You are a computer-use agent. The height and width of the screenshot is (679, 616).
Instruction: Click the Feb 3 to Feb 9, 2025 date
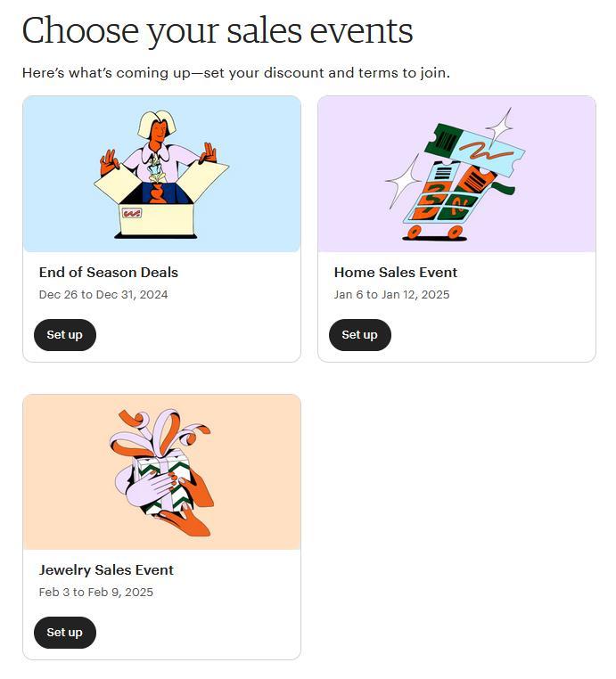(x=96, y=593)
